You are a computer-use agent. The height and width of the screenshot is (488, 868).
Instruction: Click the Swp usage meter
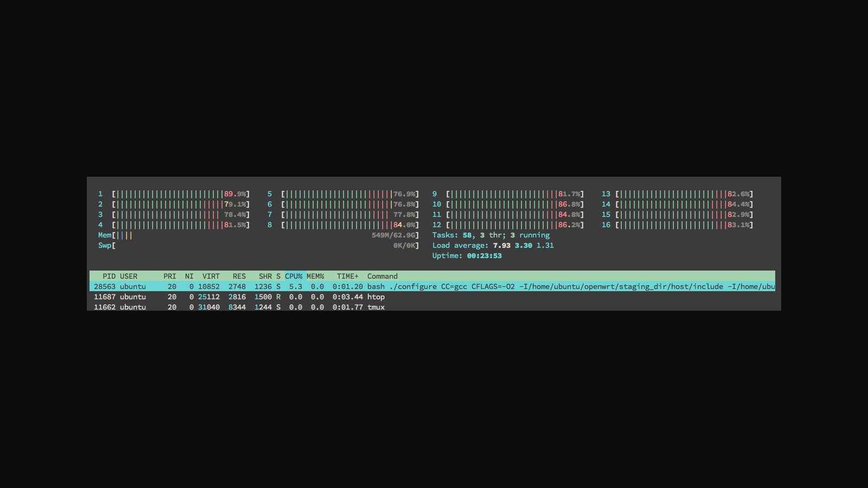[259, 245]
